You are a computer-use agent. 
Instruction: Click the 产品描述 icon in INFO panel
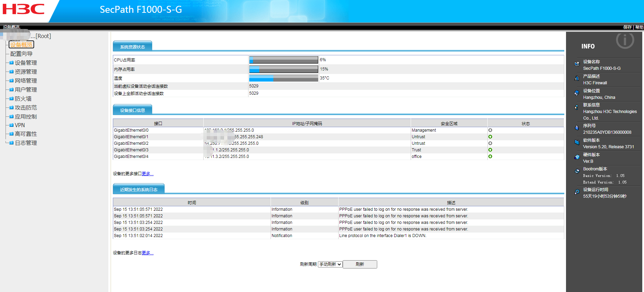coord(577,78)
